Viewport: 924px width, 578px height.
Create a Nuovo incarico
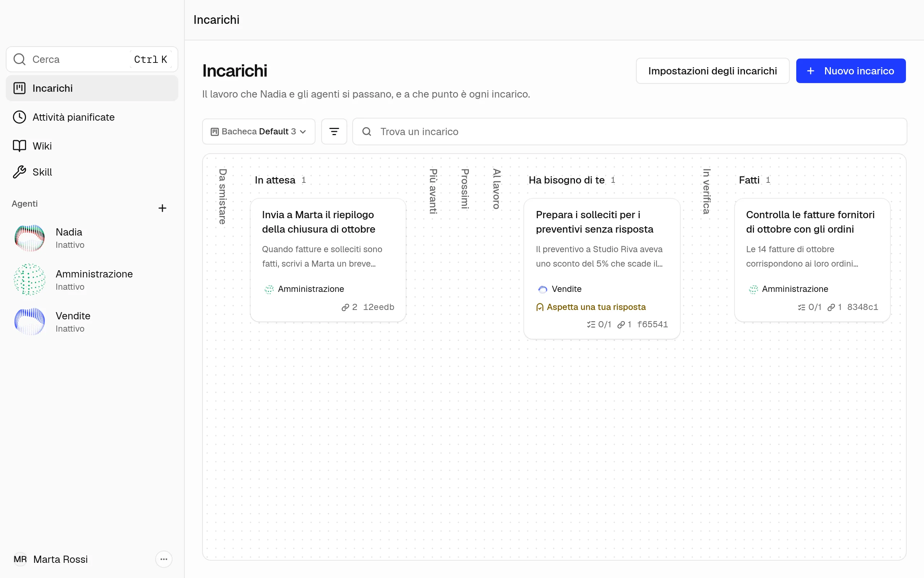[x=851, y=71]
